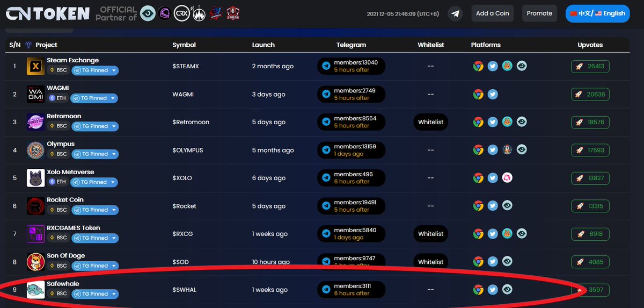Upvote Steam Exchange with 26413 button

[590, 67]
